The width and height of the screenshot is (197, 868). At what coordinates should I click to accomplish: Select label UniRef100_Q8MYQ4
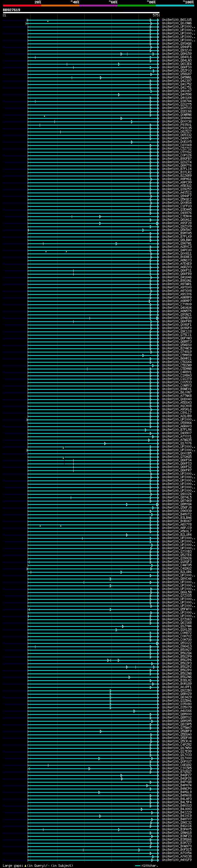coord(177,504)
